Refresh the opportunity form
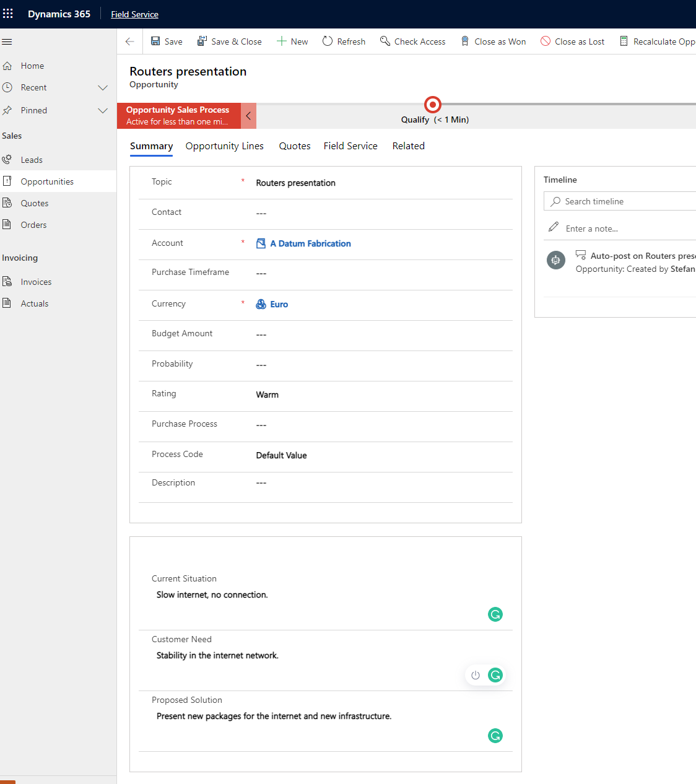The image size is (696, 784). click(x=344, y=41)
